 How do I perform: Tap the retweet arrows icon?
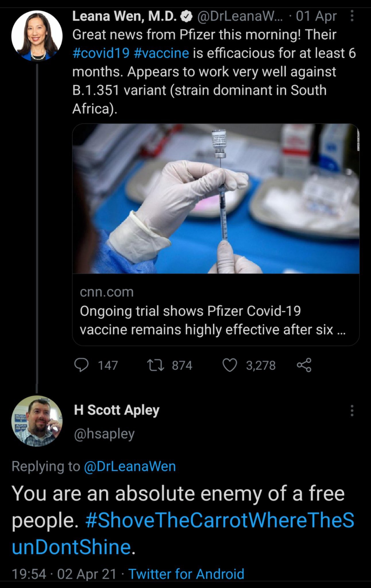coord(155,365)
